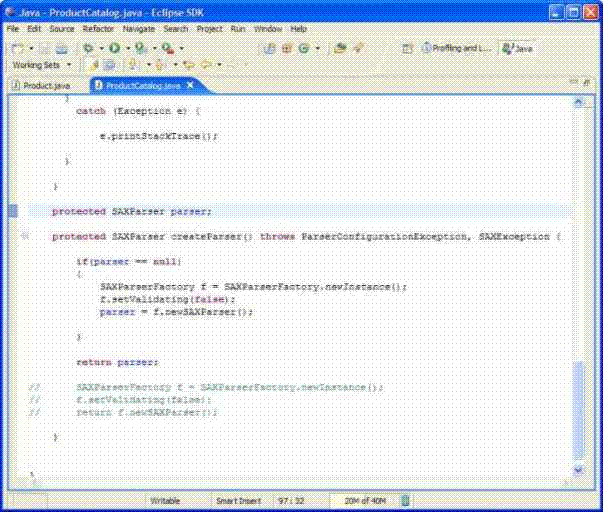Image resolution: width=603 pixels, height=512 pixels.
Task: Click the Open Perspective icon
Action: [x=409, y=47]
